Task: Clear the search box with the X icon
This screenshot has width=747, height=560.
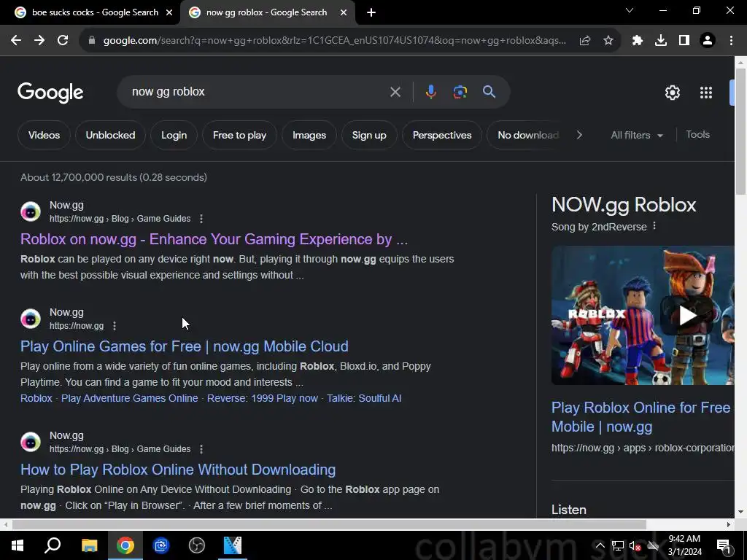Action: click(395, 92)
